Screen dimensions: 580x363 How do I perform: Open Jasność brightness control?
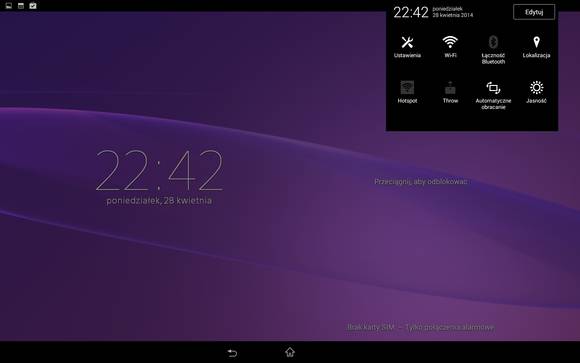tap(536, 92)
